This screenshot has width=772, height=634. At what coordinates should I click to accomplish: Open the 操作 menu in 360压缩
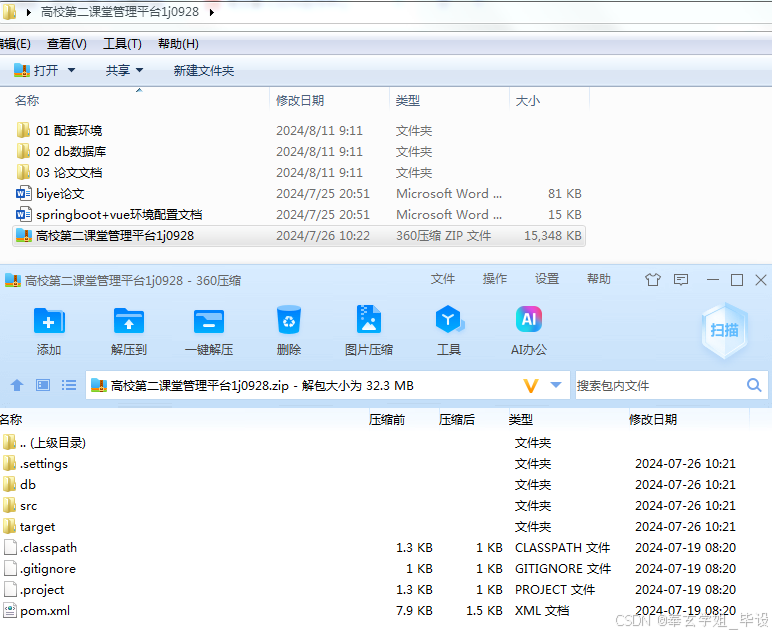(495, 279)
